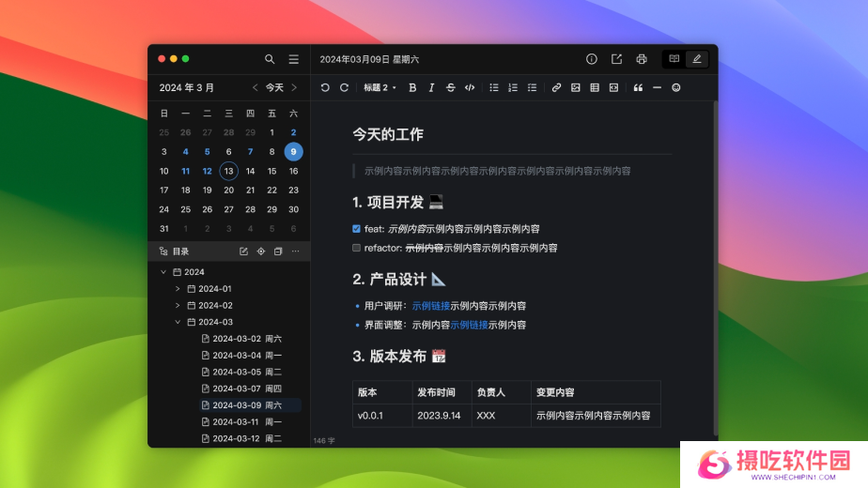Open note 2024-03-07 周四
This screenshot has height=488, width=868.
242,389
